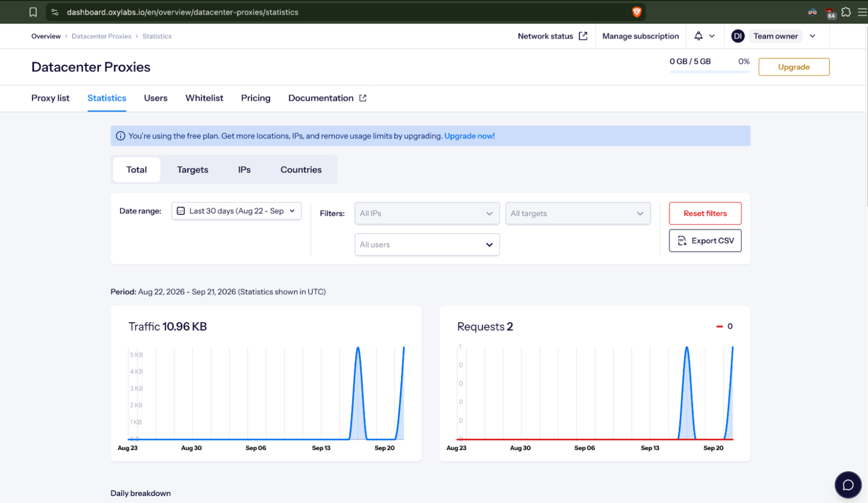Screen dimensions: 868x503
Task: Click the Requests 2 heading
Action: click(x=485, y=327)
